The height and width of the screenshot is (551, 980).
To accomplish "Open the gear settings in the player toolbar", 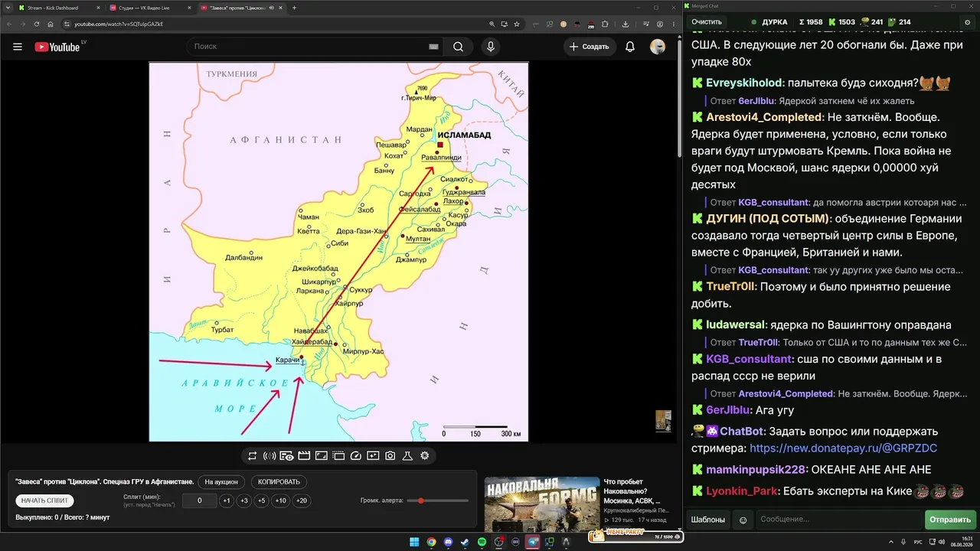I will coord(425,456).
